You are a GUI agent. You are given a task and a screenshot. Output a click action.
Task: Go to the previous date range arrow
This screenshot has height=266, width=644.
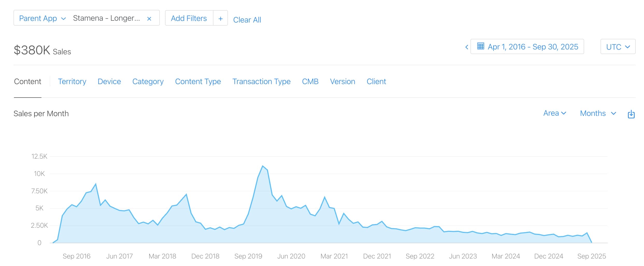[x=467, y=47]
